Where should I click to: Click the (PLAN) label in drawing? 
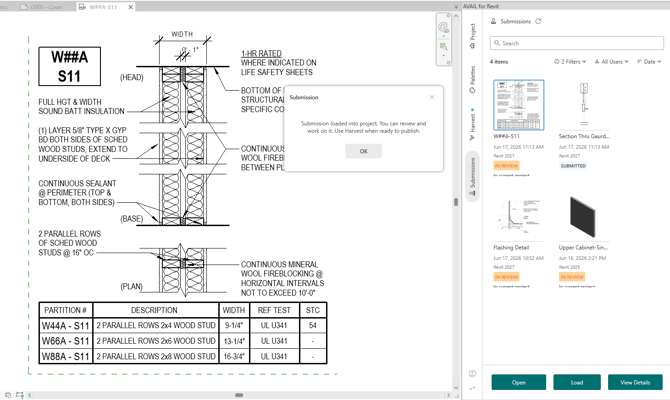(132, 286)
